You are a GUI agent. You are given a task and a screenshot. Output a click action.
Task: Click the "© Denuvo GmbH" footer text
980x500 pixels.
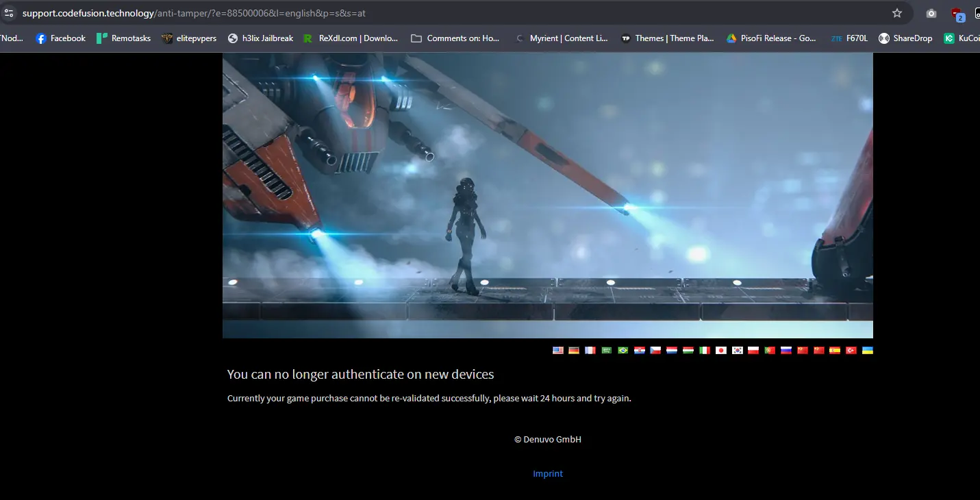pyautogui.click(x=548, y=439)
